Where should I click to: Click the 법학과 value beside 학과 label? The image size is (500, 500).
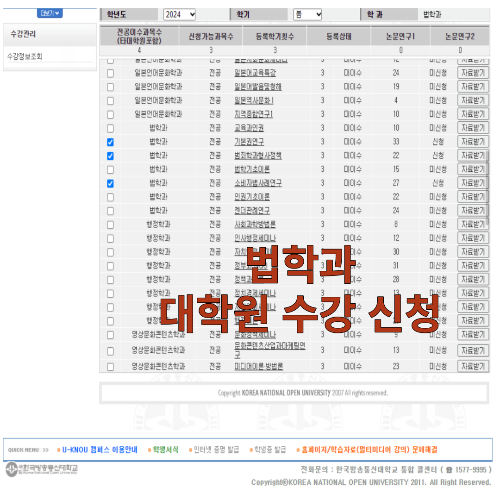coord(432,14)
